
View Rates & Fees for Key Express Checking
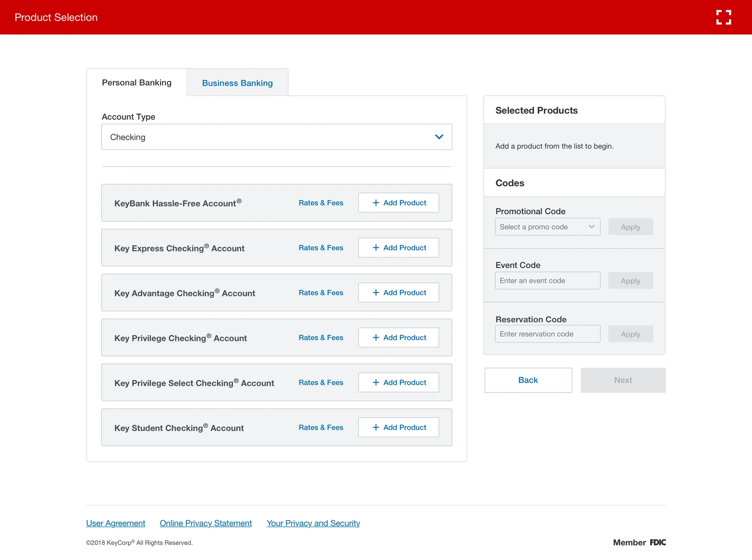(x=321, y=248)
